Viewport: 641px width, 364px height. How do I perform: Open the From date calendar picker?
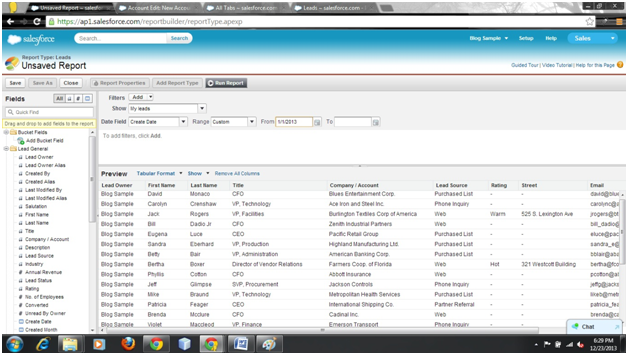[x=317, y=122]
